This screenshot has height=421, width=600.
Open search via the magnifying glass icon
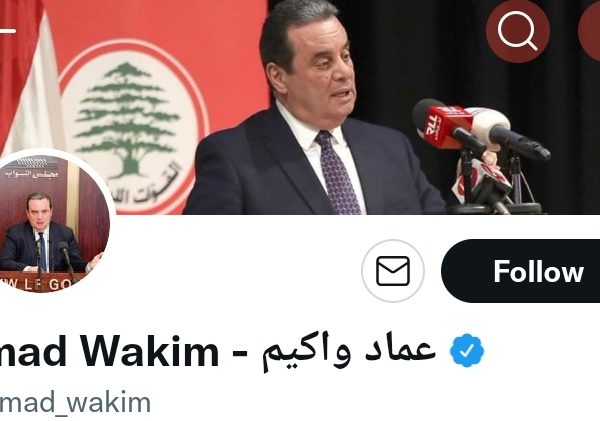pyautogui.click(x=518, y=31)
